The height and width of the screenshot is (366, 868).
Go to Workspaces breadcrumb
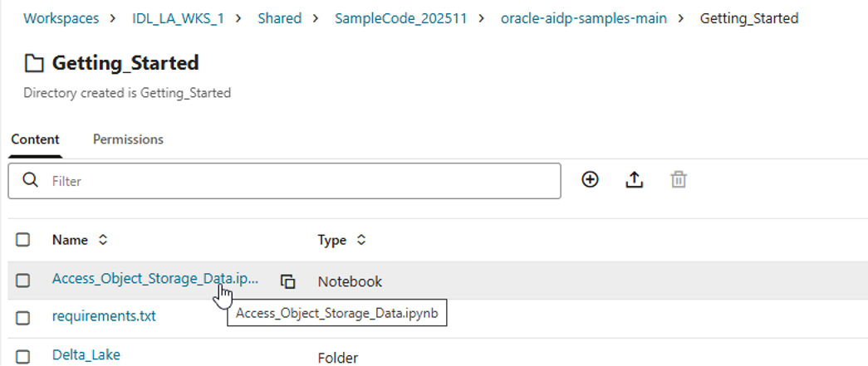pos(61,17)
